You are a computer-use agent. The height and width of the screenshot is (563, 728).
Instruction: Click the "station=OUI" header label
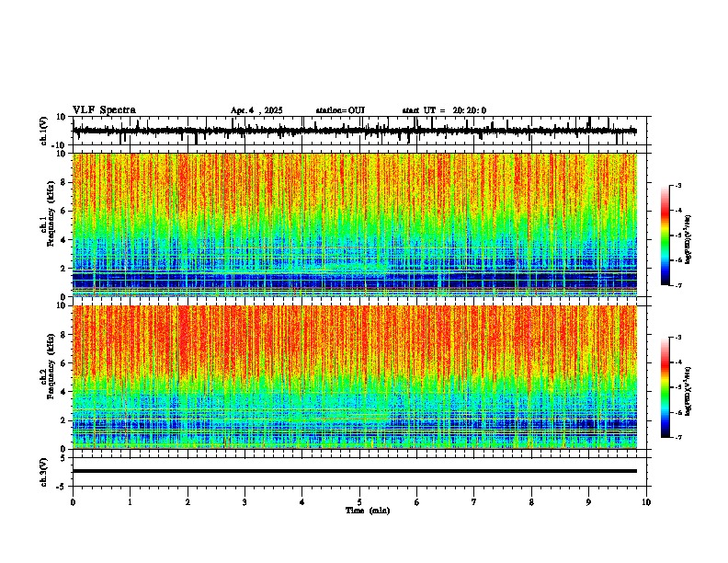tap(340, 110)
